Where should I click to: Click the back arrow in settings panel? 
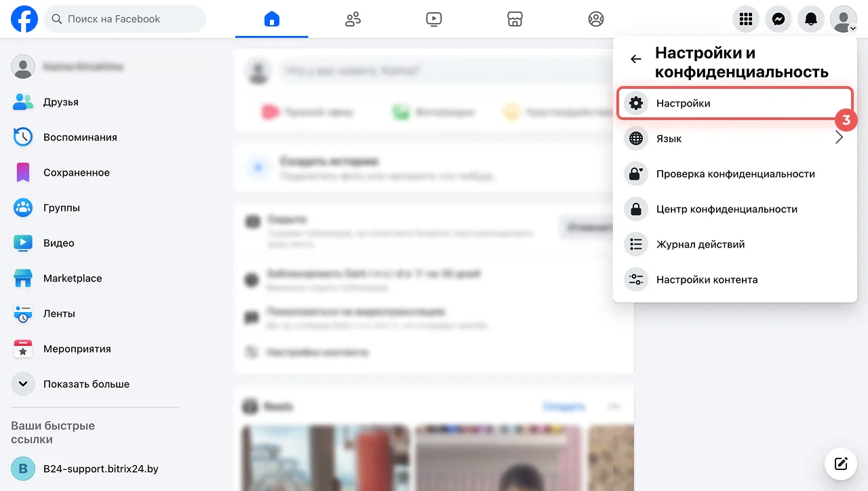635,59
